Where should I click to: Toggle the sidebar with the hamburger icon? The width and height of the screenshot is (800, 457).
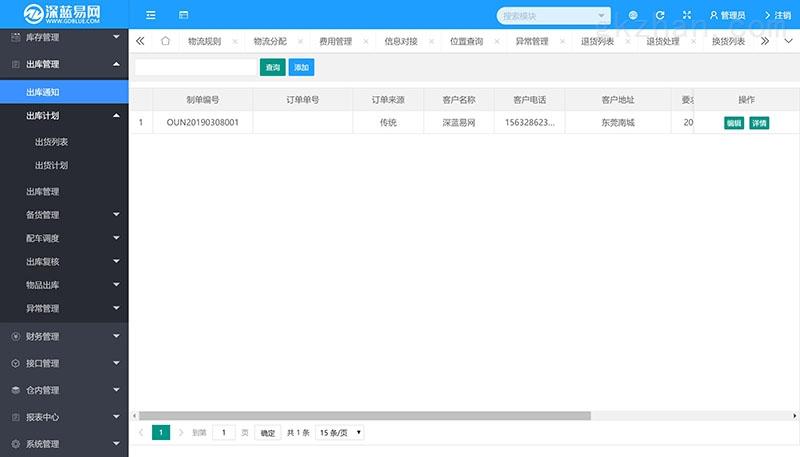pyautogui.click(x=151, y=15)
